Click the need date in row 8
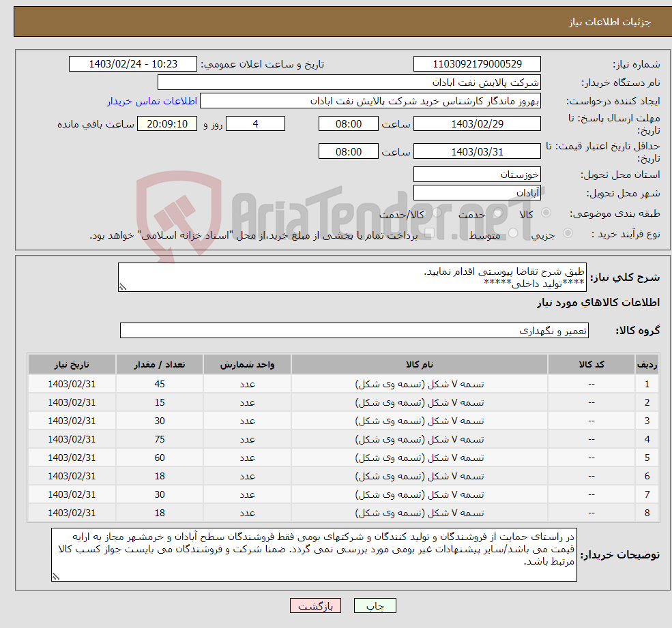 (72, 513)
